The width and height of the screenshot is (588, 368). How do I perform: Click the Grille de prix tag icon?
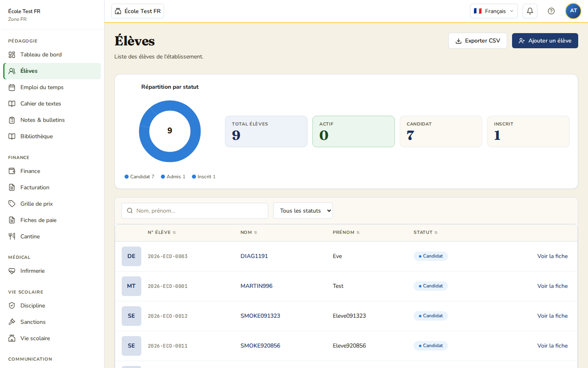point(12,204)
